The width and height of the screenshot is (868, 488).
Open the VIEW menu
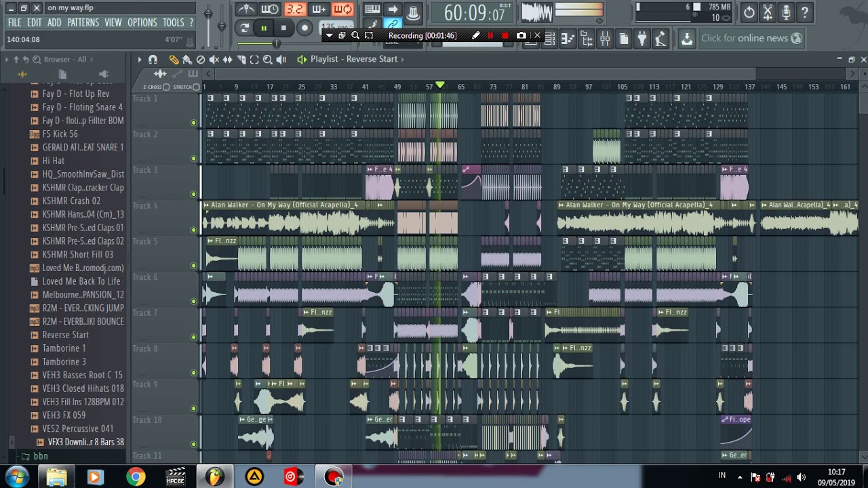coord(113,22)
